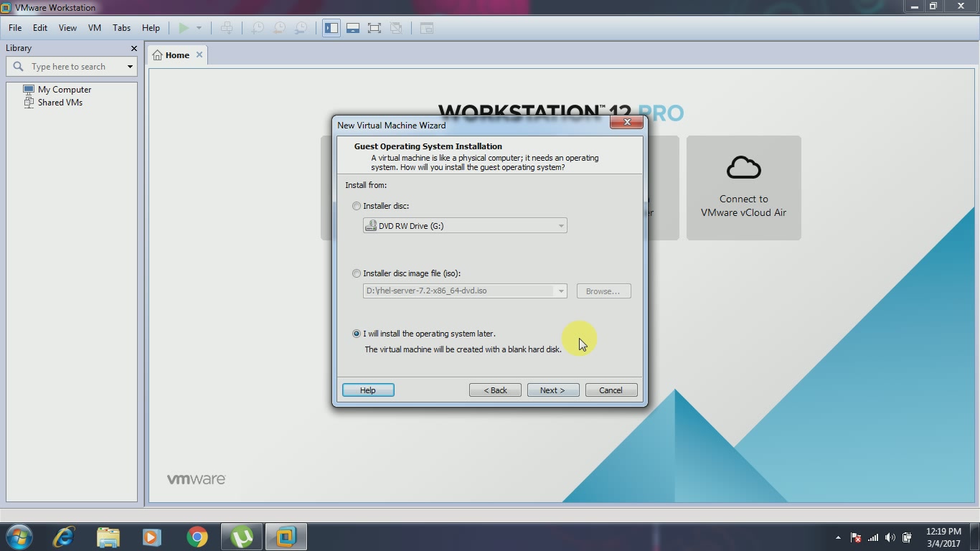
Task: Click the network signal tray icon
Action: [x=873, y=537]
